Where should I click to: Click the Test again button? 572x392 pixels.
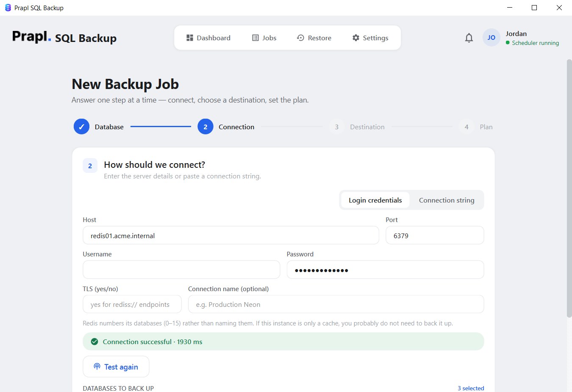pyautogui.click(x=116, y=367)
